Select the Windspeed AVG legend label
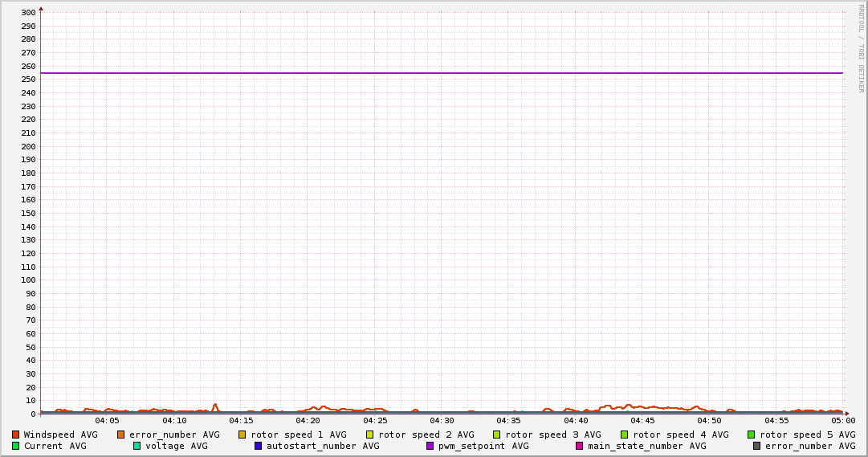This screenshot has width=868, height=457. [60, 435]
